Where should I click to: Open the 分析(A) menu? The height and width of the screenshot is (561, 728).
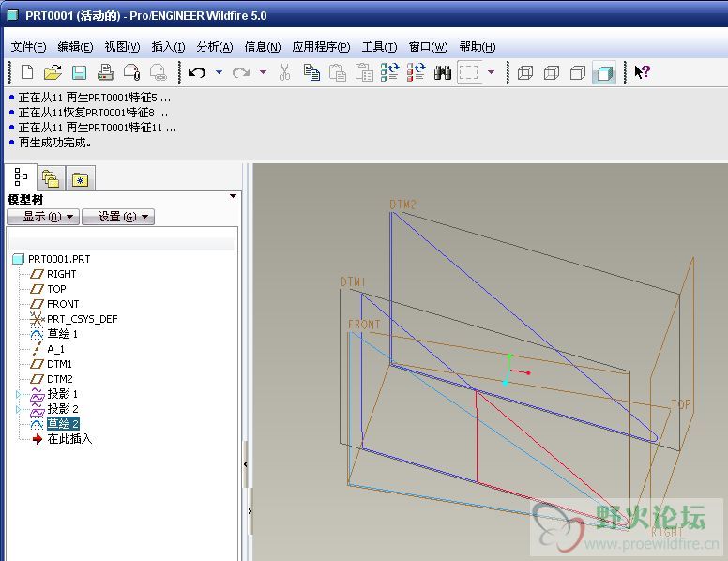point(215,47)
